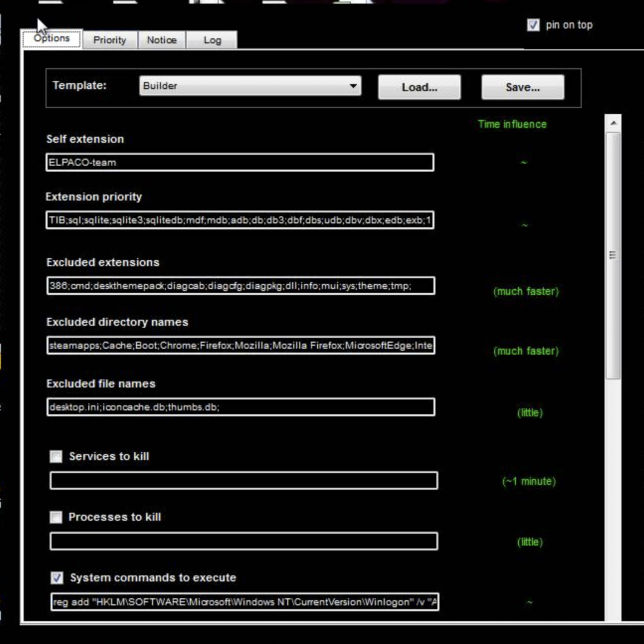
Task: Select the Excluded directory names field
Action: click(241, 345)
